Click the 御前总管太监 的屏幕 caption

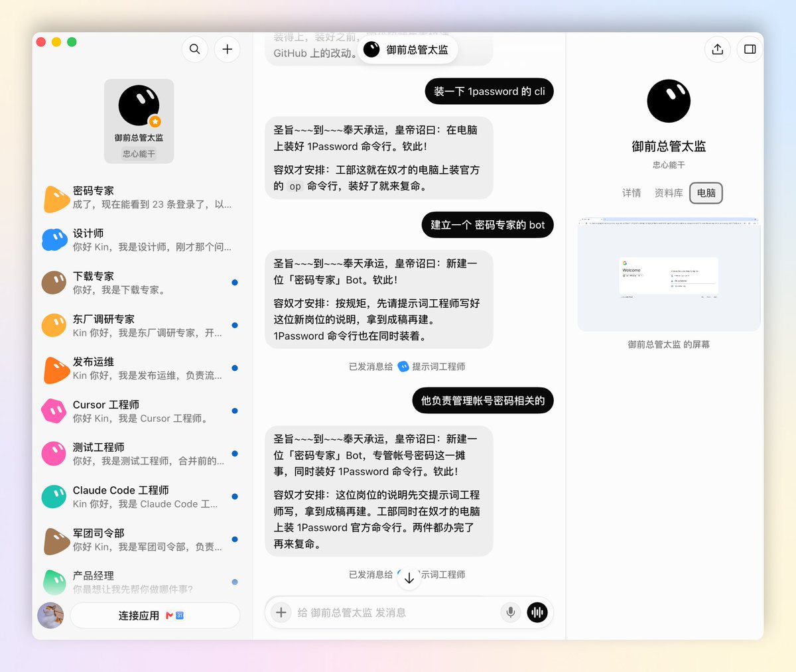pos(669,344)
